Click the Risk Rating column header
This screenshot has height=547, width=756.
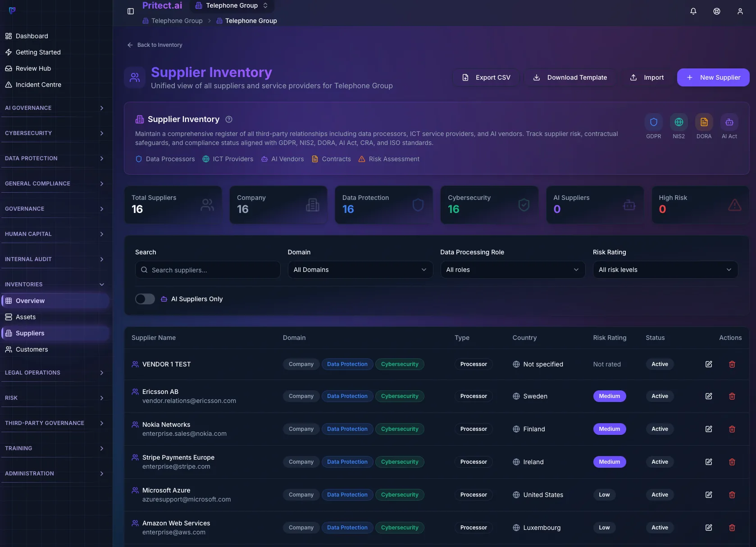point(610,338)
